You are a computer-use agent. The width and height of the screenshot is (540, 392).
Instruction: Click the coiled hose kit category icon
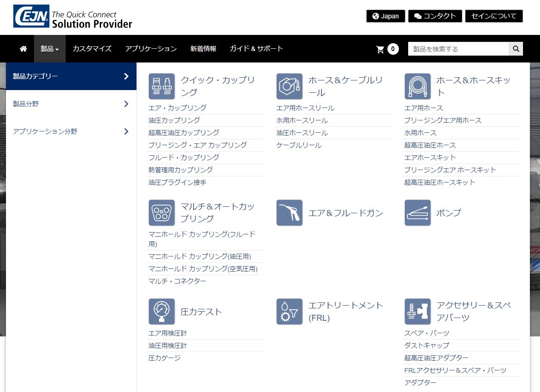coord(417,86)
